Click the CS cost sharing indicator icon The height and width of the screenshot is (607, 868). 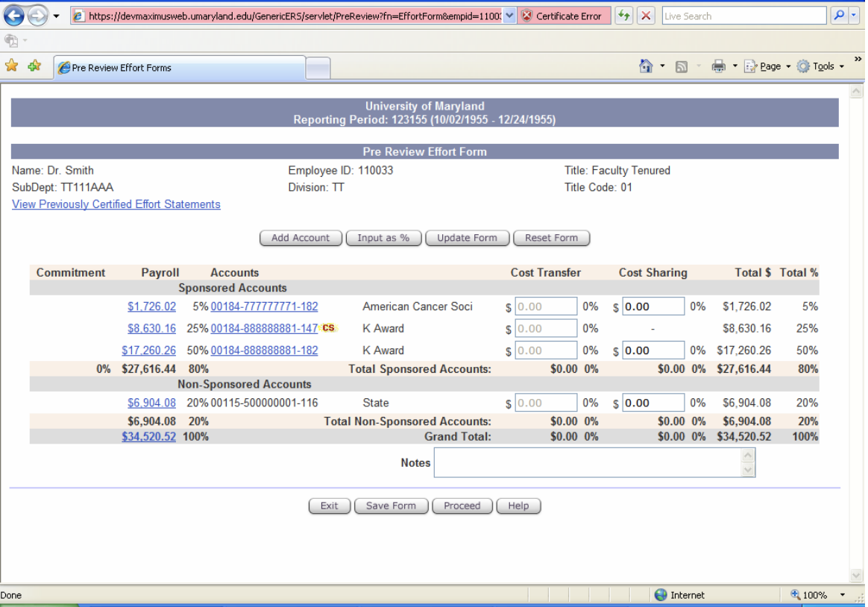328,328
